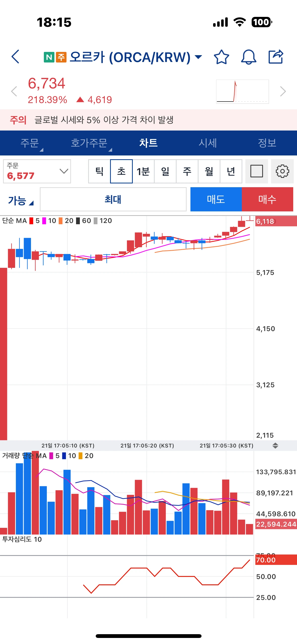Tap the gray MA 120 color swatch
The width and height of the screenshot is (297, 644).
pyautogui.click(x=95, y=221)
